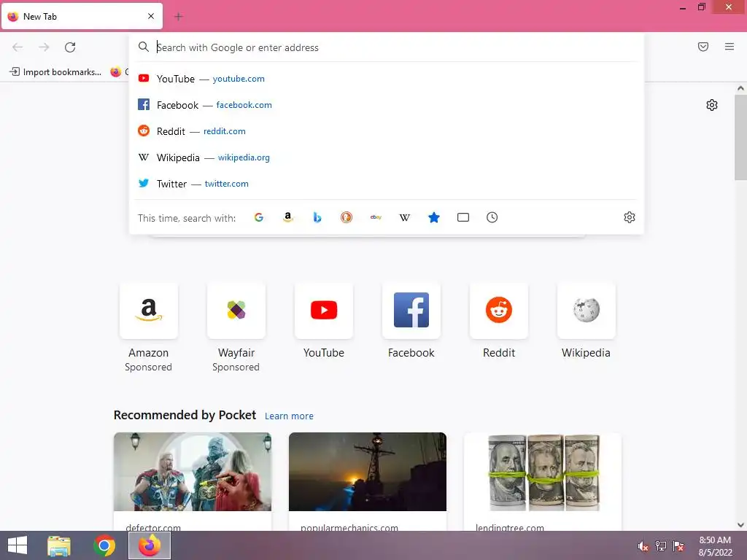Choose Reddit suggestion reddit.com
This screenshot has height=560, width=747.
click(387, 131)
